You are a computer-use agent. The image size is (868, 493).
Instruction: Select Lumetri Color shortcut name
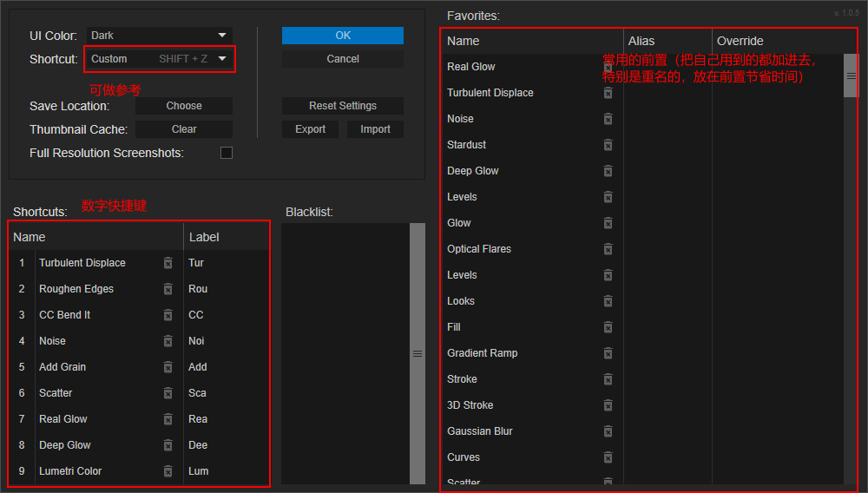70,471
